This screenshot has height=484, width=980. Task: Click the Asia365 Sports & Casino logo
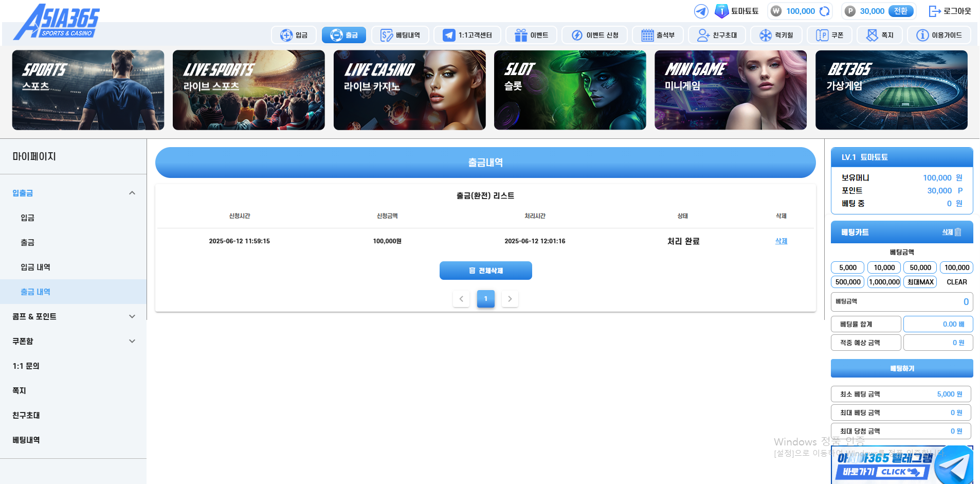click(57, 22)
